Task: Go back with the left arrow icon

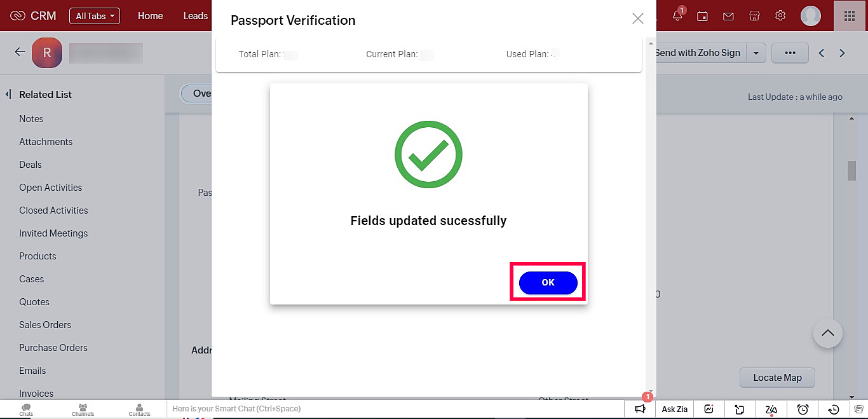Action: [x=20, y=52]
